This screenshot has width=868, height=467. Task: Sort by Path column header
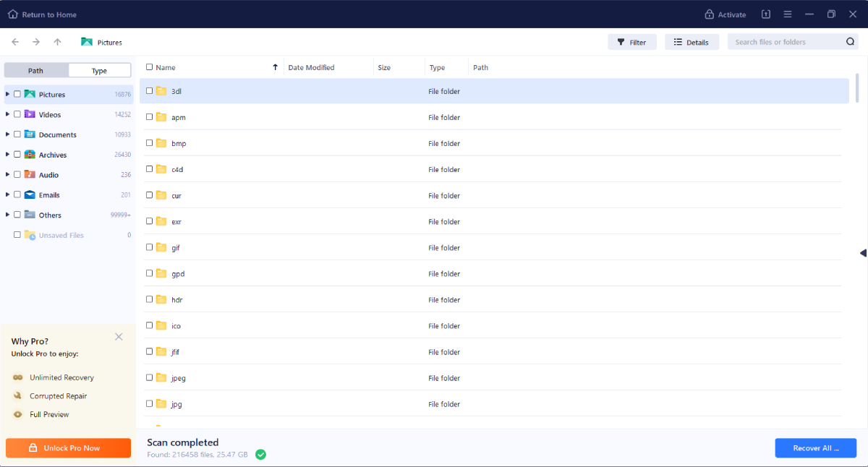480,67
